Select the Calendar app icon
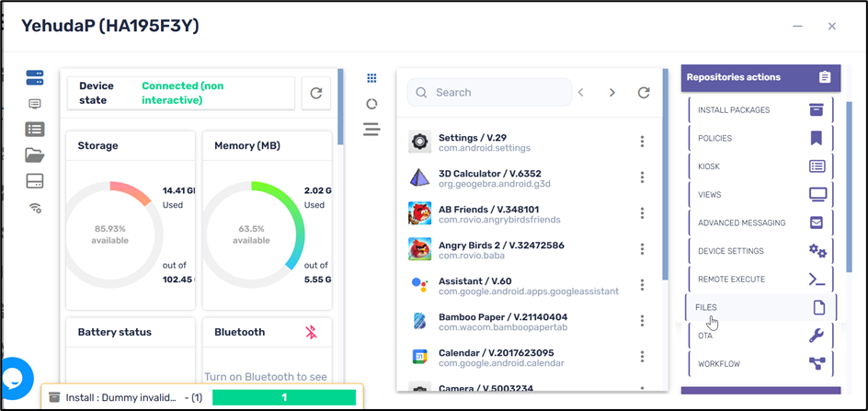Image resolution: width=868 pixels, height=411 pixels. (419, 356)
